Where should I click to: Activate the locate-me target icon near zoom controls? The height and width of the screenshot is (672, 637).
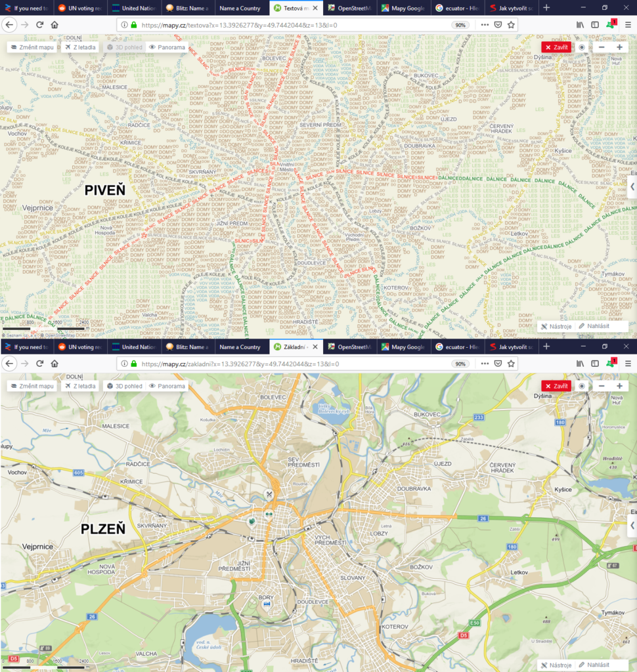[x=582, y=47]
